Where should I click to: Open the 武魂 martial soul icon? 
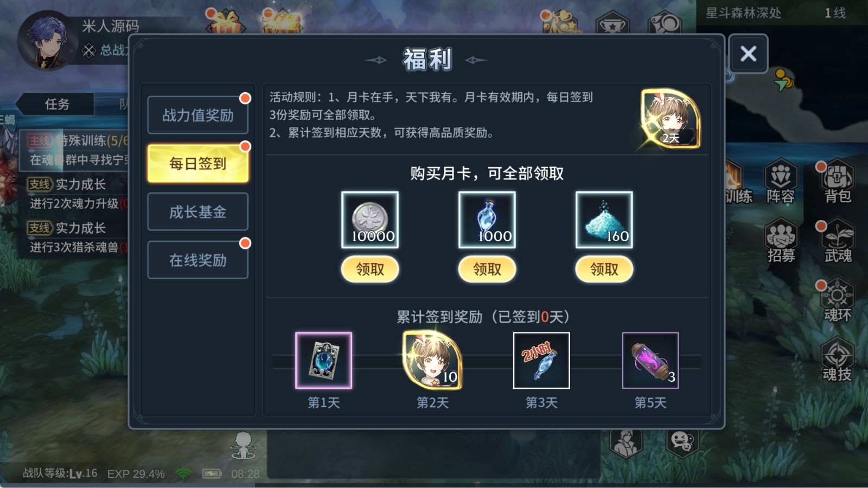point(838,241)
